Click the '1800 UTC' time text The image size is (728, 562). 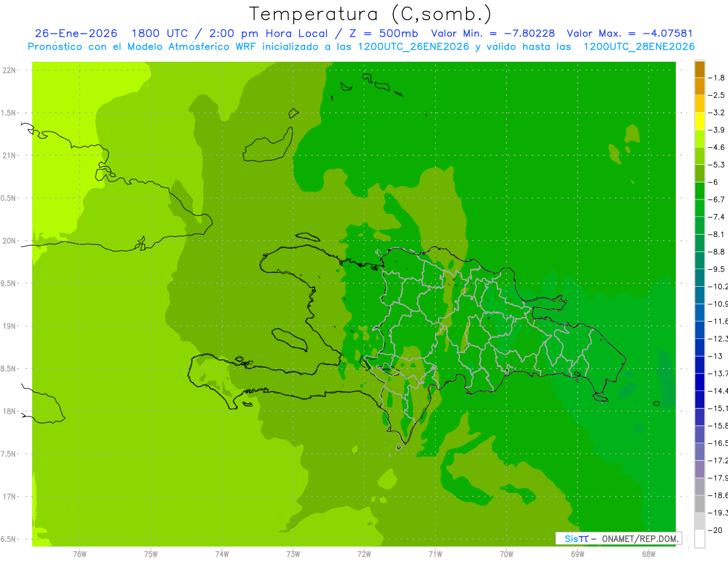tap(158, 33)
